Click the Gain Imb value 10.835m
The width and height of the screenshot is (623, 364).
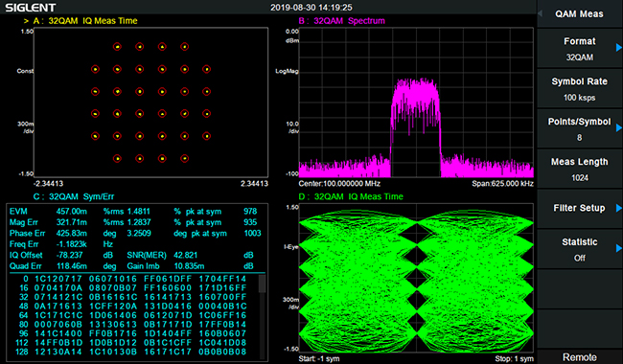[189, 266]
